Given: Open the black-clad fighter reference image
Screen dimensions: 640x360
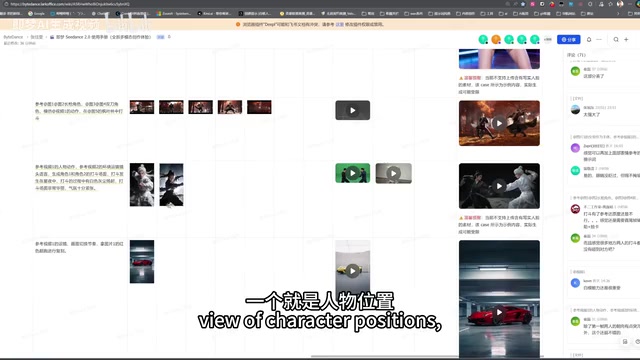Looking at the screenshot, I should tap(171, 184).
